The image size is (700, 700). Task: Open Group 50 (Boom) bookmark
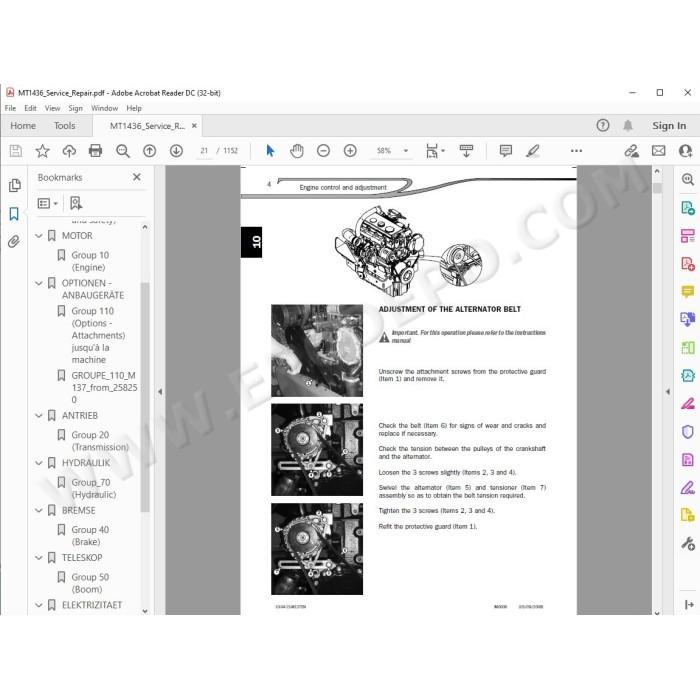[90, 583]
